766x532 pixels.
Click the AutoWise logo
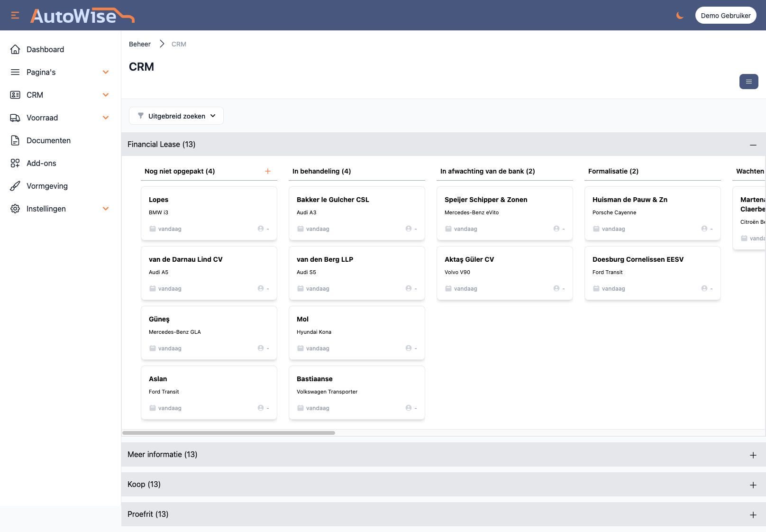pyautogui.click(x=82, y=16)
